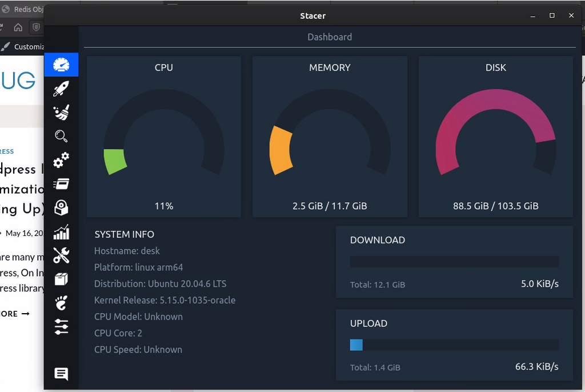This screenshot has width=585, height=392.
Task: Click Kernel Release: 5.15.0-1035-oracle line
Action: 165,300
